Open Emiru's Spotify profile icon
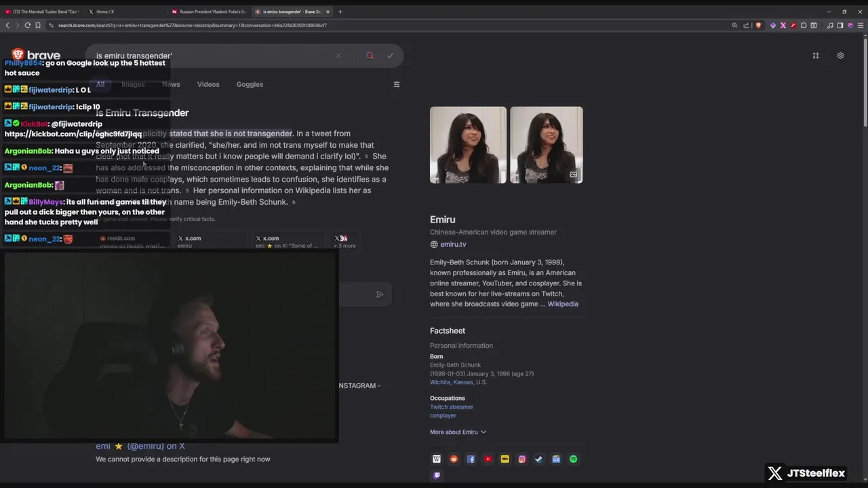 pos(573,459)
